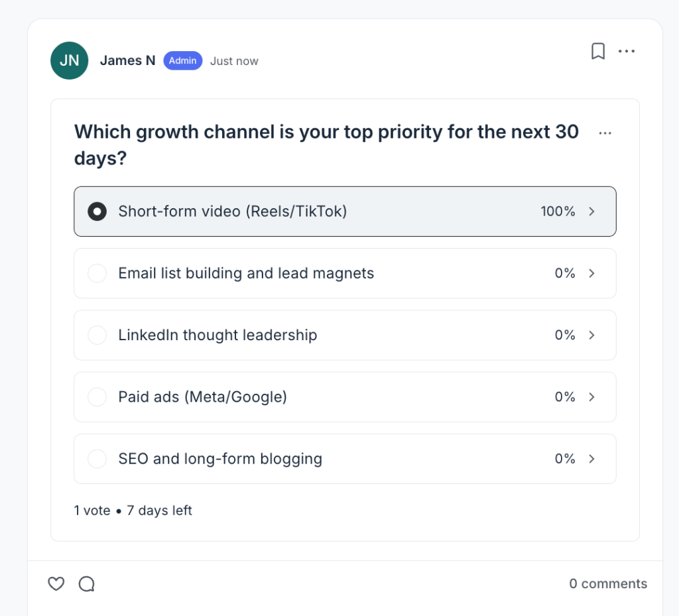Click the 0 comments link

[608, 584]
